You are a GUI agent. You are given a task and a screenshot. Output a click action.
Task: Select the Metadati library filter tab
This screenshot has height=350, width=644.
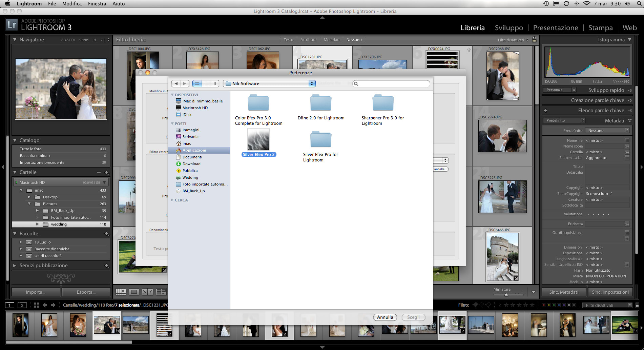tap(331, 40)
